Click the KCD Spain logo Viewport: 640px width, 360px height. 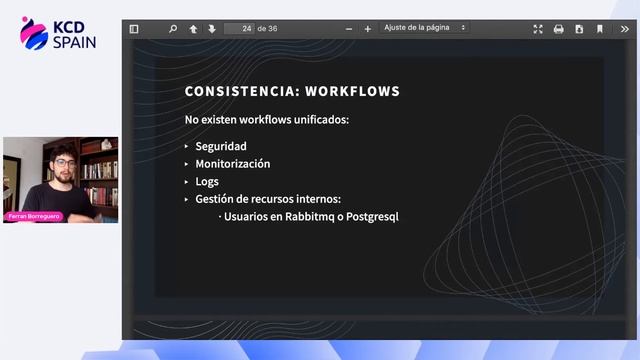[58, 33]
